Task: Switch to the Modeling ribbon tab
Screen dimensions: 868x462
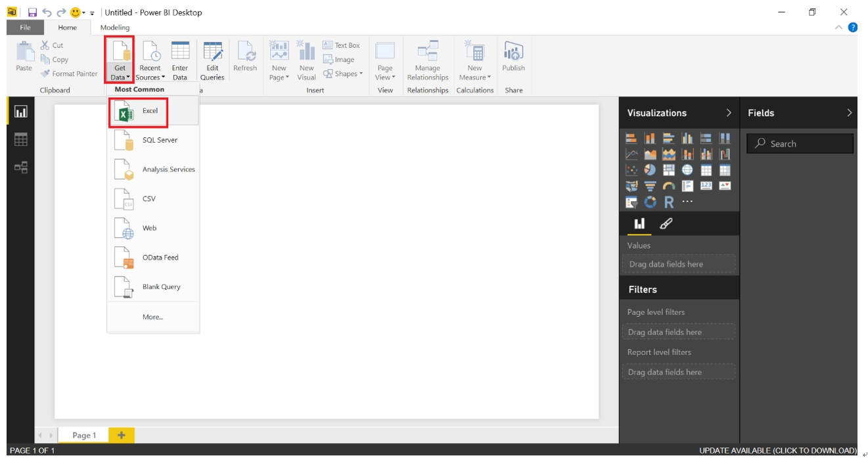Action: click(115, 28)
